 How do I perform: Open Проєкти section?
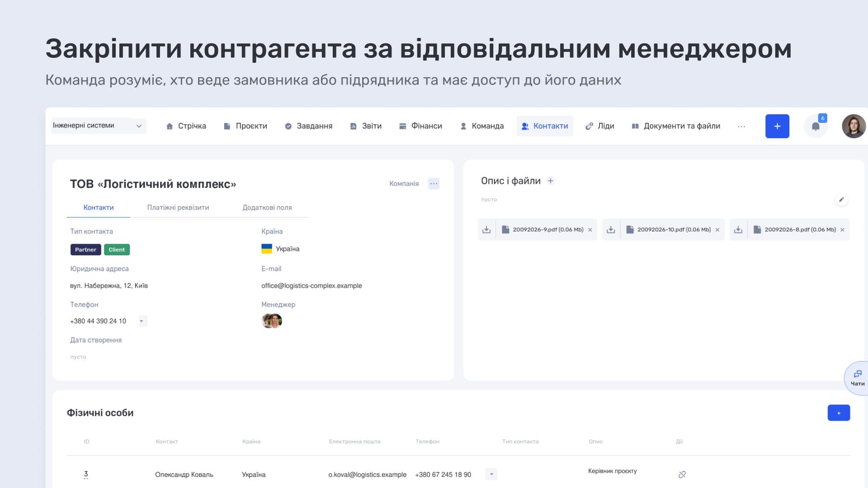[245, 126]
